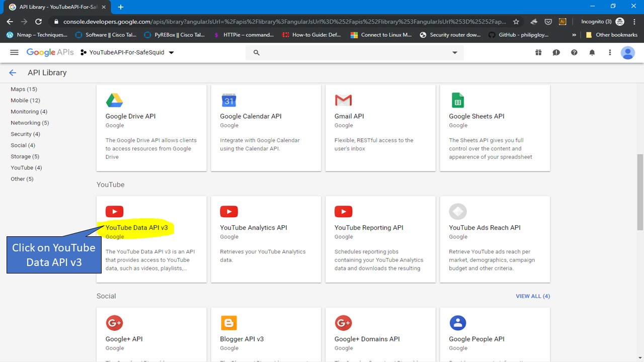Click the Google Calendar icon
The image size is (644, 362).
tap(229, 100)
